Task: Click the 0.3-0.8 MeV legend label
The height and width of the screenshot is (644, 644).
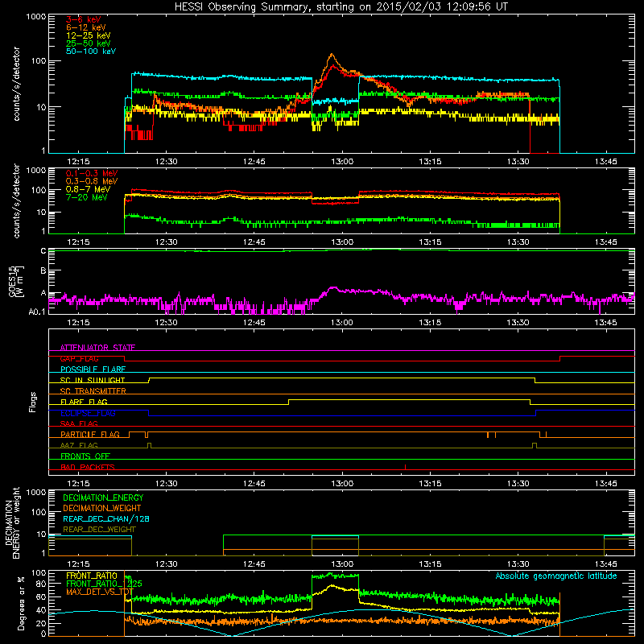Action: point(92,181)
